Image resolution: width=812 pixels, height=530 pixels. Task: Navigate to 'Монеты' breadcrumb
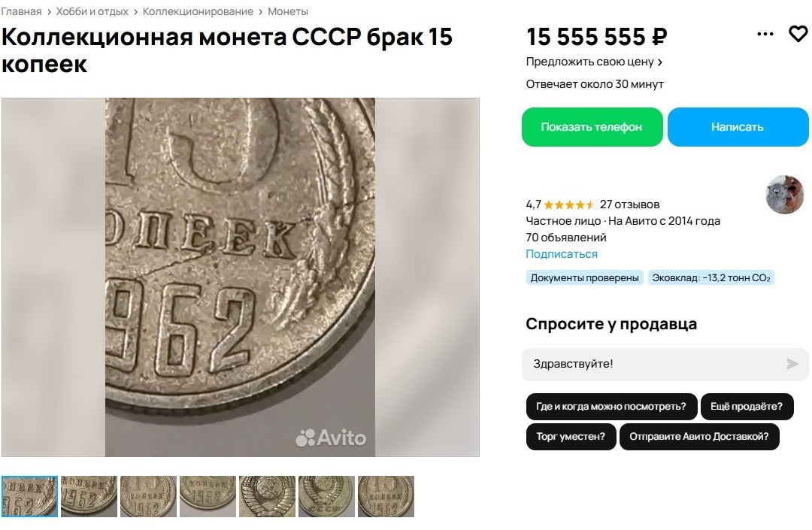click(288, 11)
